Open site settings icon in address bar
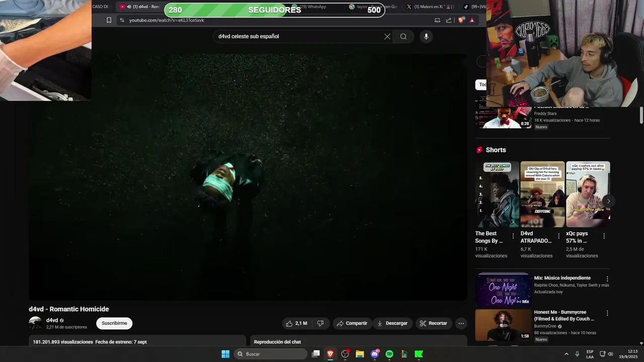The width and height of the screenshot is (644, 362). click(x=121, y=20)
